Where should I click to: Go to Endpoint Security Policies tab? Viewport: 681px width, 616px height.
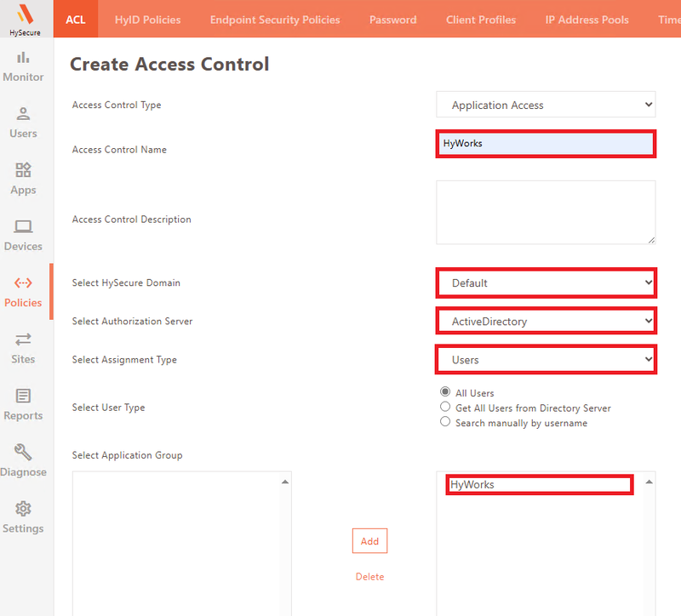pos(275,20)
